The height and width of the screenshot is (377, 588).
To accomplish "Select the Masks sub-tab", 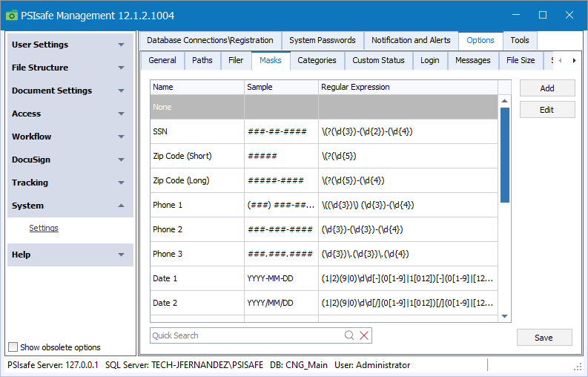I will 271,60.
